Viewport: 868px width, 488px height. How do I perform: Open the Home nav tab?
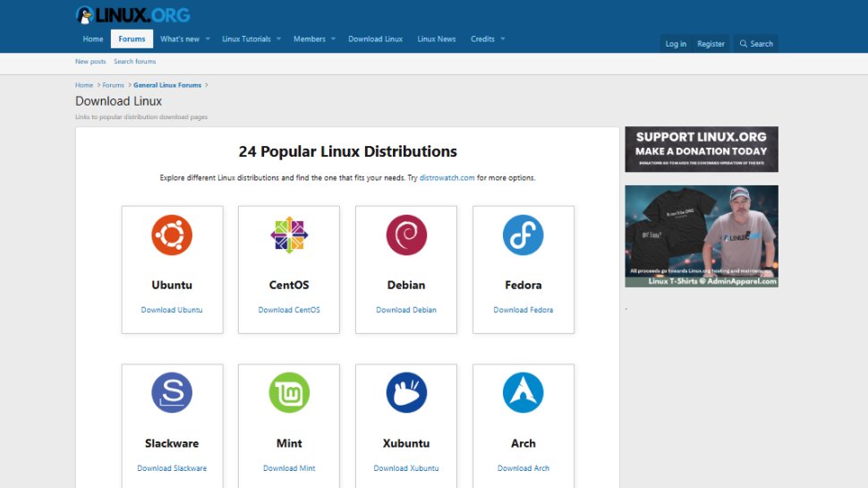(x=93, y=39)
